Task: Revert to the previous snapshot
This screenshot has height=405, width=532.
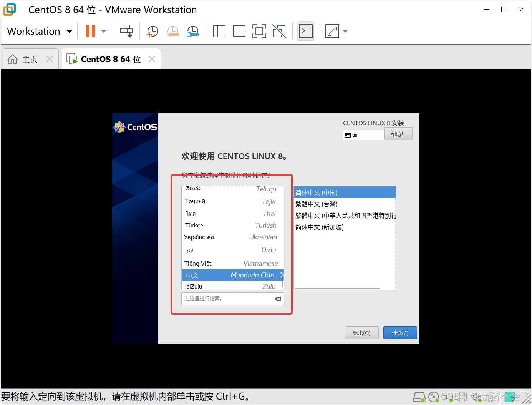Action: [x=173, y=31]
